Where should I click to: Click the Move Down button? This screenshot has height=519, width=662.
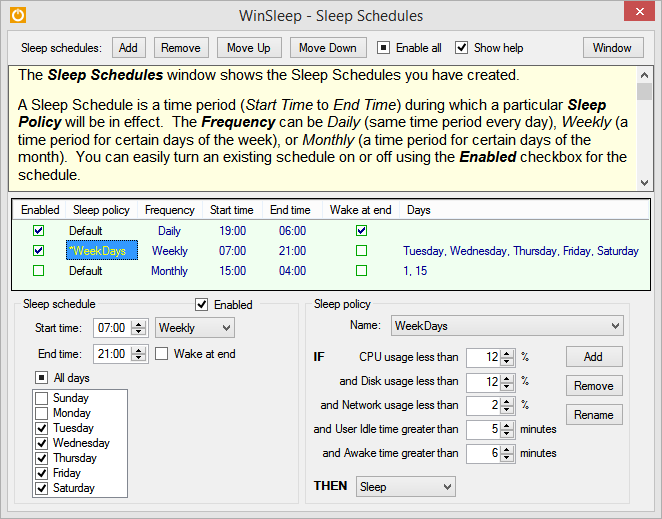pos(328,48)
